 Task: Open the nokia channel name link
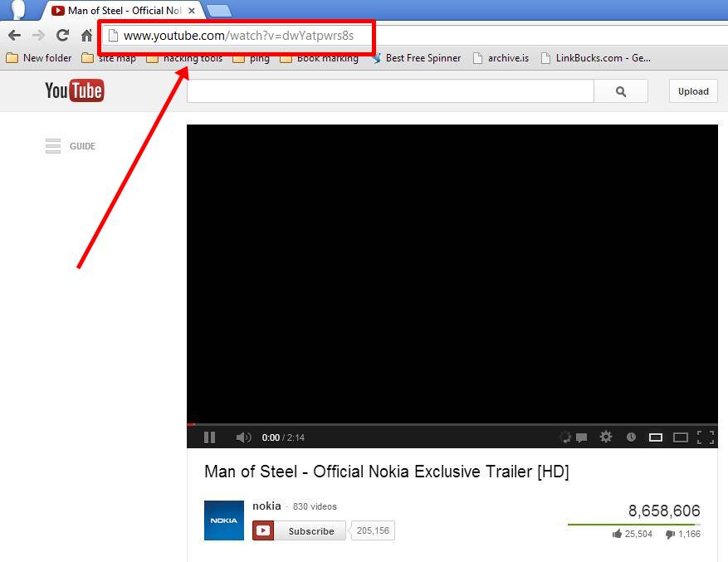click(266, 506)
